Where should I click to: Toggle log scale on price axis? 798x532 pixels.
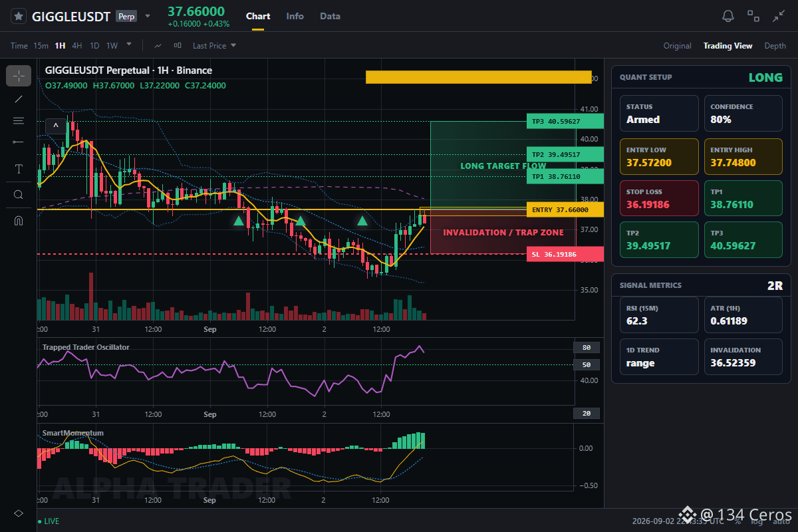click(756, 521)
